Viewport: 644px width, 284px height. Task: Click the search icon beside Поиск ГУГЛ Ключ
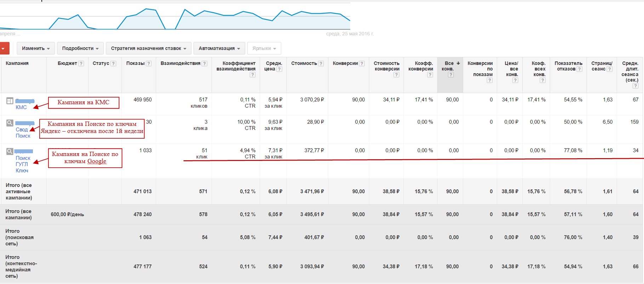10,152
